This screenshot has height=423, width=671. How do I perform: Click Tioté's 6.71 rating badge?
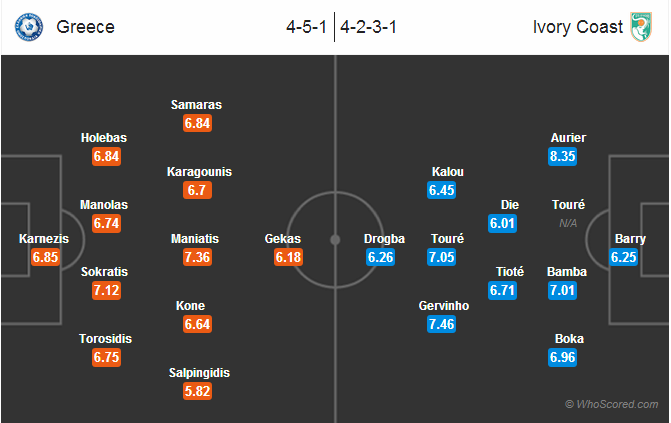[x=502, y=291]
